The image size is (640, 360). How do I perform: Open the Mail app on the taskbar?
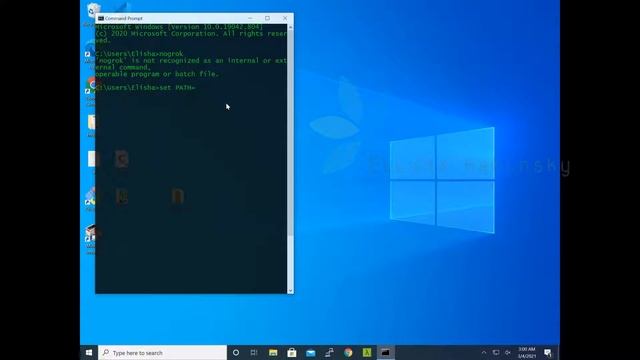point(311,353)
